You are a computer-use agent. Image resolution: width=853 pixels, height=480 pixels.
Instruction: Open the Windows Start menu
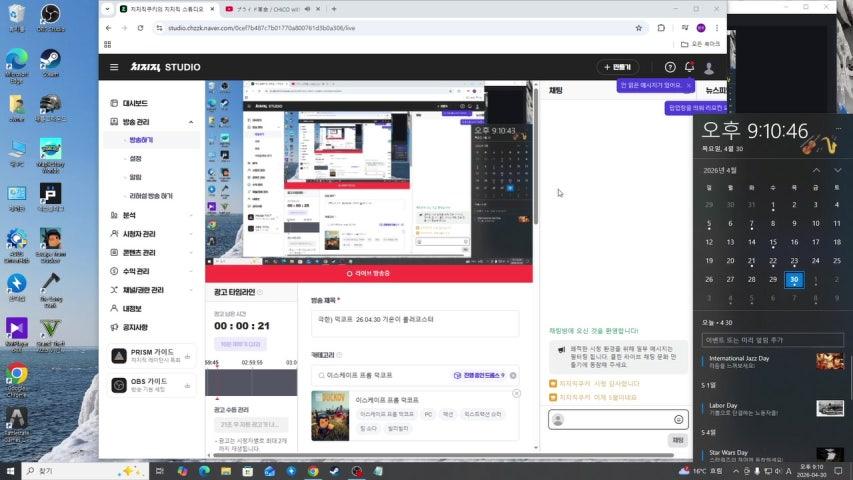click(10, 471)
